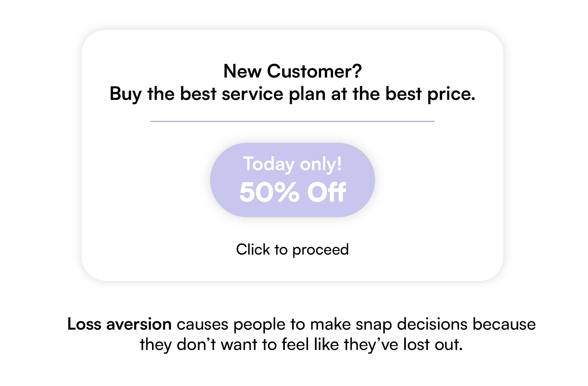
Task: Click the word 'Customer?' in the heading
Action: point(314,71)
